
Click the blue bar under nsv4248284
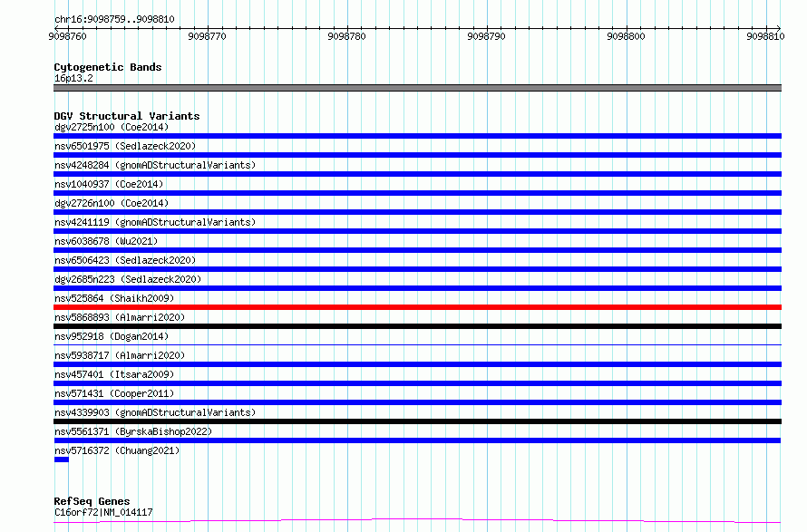click(417, 174)
